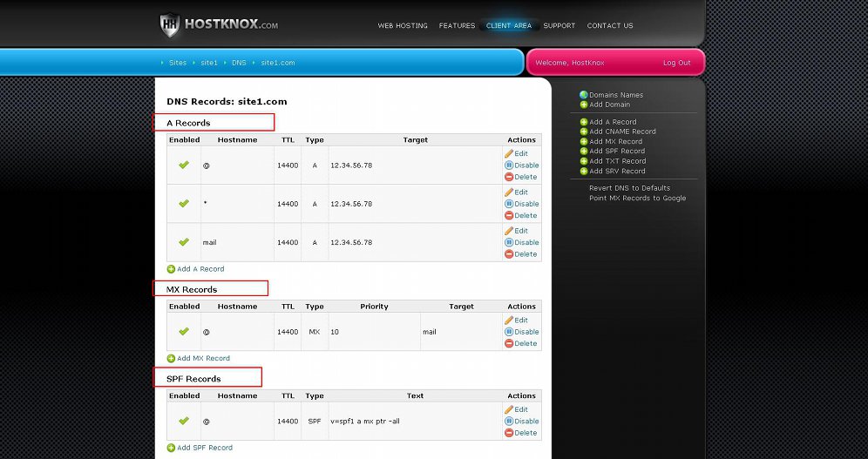868x459 pixels.
Task: Click the plus icon beside Add Domain in sidebar
Action: (584, 105)
